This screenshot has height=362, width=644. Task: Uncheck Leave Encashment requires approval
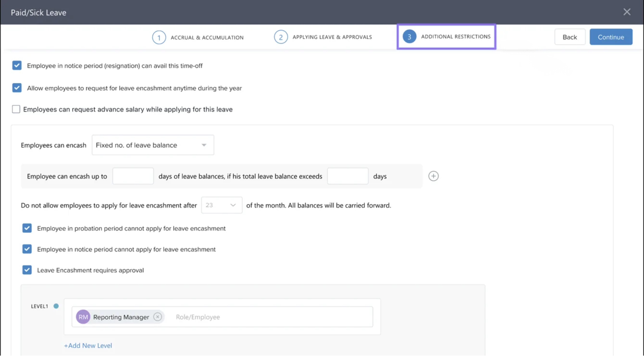27,270
